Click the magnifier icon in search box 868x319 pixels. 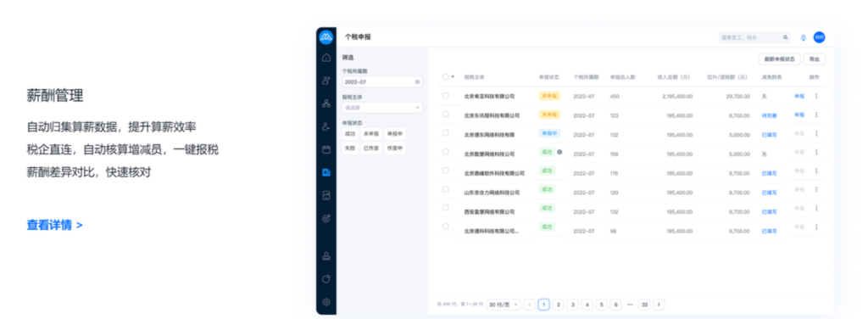point(785,37)
